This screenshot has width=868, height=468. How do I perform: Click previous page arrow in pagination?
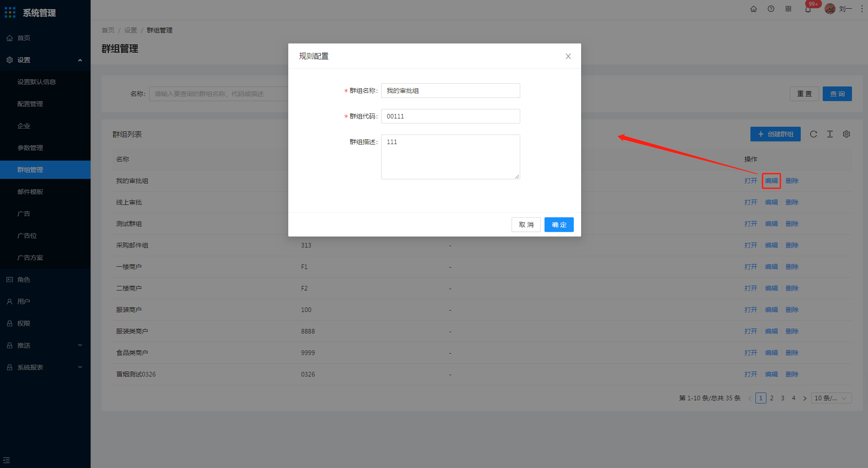pos(750,398)
